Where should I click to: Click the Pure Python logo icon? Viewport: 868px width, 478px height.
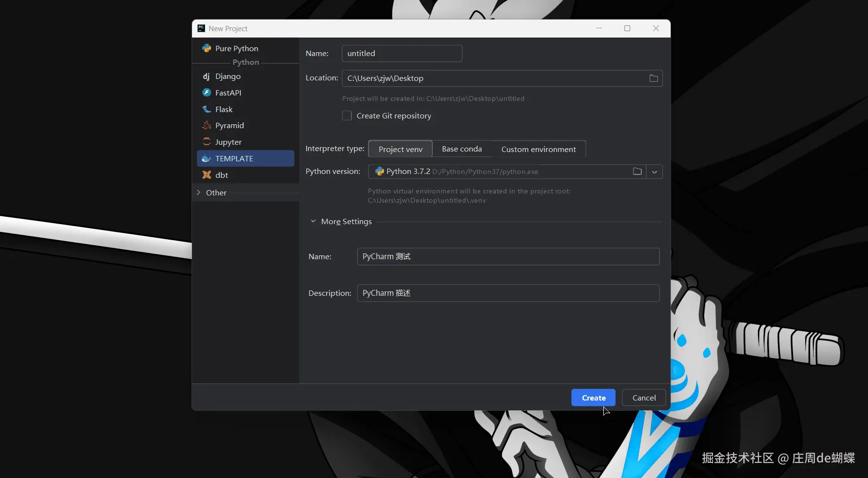[207, 48]
